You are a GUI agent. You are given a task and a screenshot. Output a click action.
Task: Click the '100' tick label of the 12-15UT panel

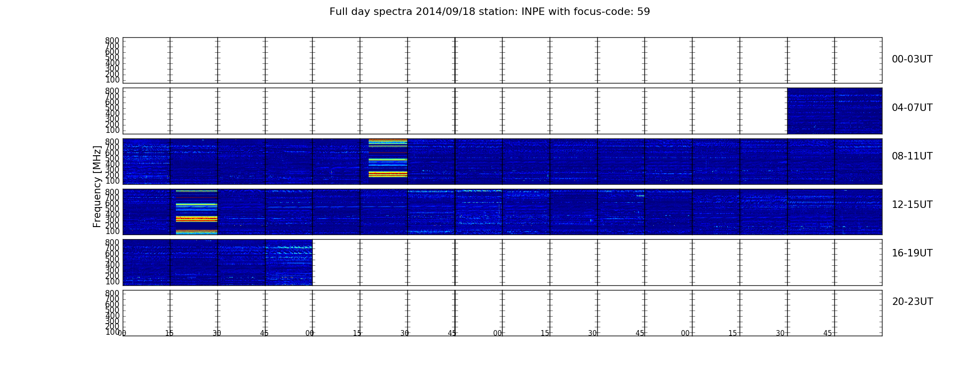pos(112,231)
